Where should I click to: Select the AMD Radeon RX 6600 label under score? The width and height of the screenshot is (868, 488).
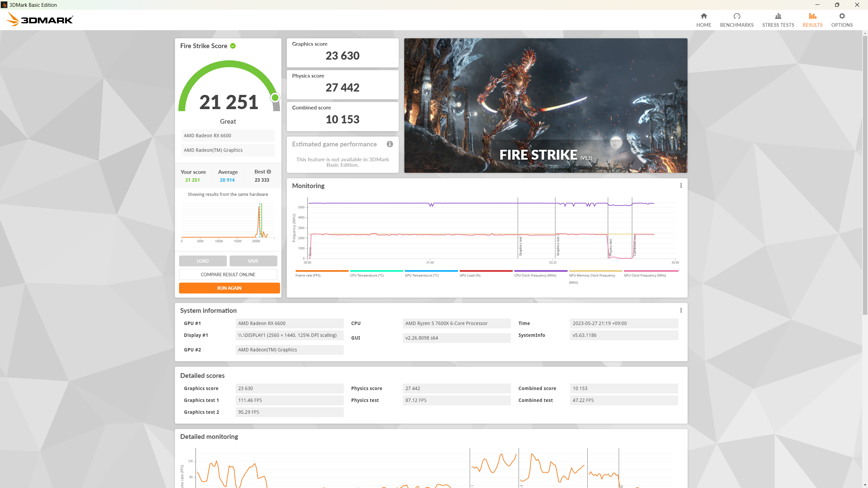click(228, 135)
